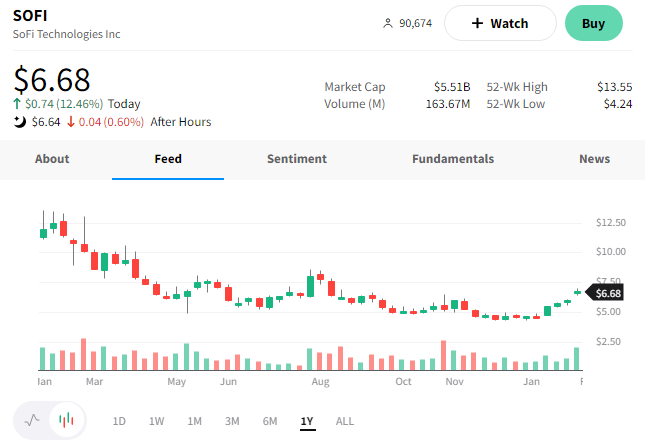Open the News tab
The height and width of the screenshot is (445, 645).
pos(594,159)
